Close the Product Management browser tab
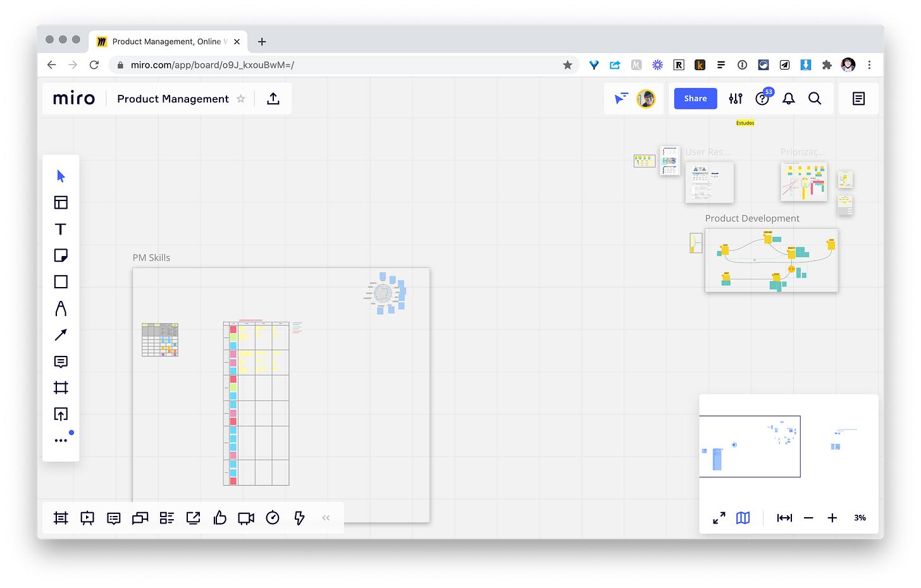Image resolution: width=921 pixels, height=588 pixels. point(237,42)
